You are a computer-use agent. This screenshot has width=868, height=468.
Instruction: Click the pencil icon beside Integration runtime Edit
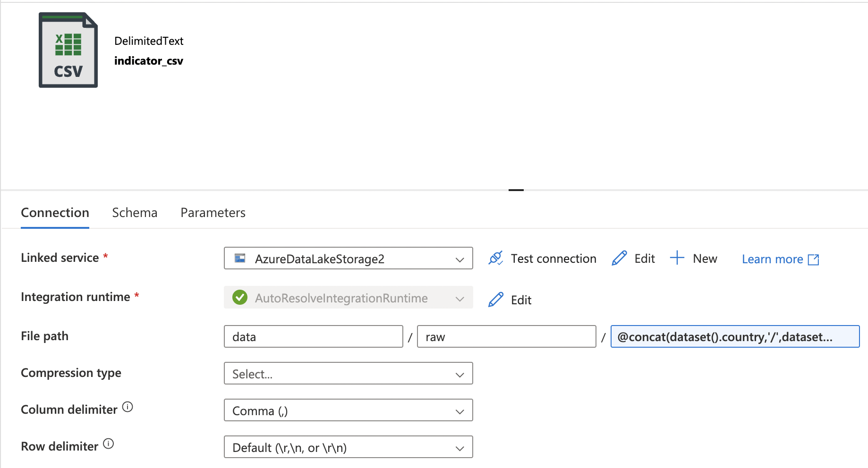(495, 300)
